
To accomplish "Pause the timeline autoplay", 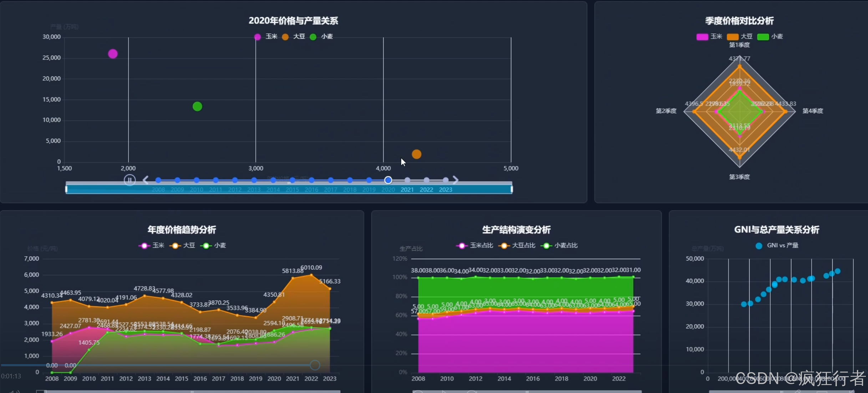I will [130, 180].
